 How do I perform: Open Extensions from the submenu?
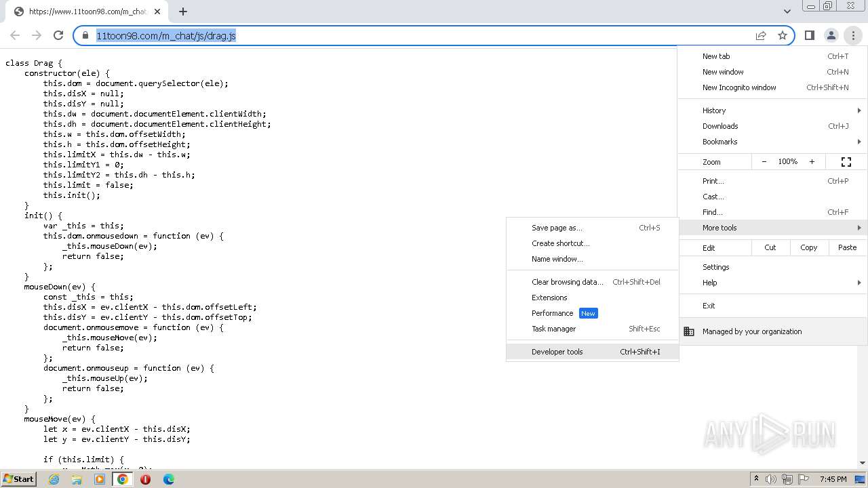click(x=592, y=298)
